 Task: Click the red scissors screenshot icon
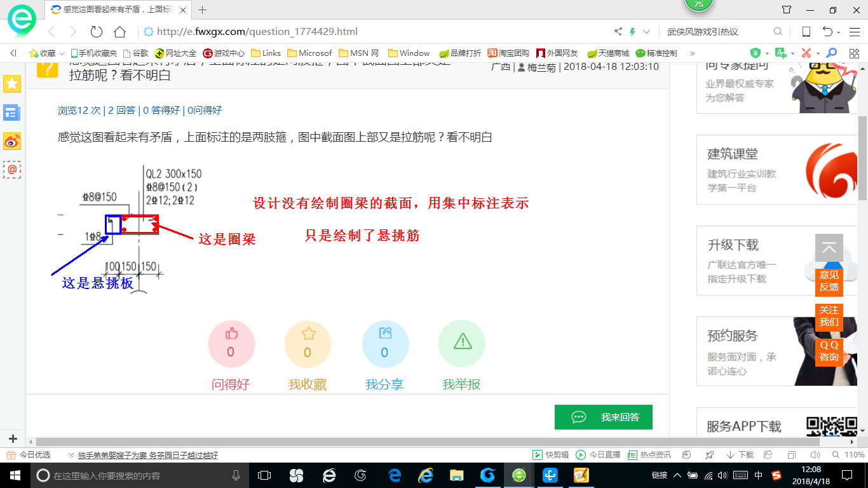(x=806, y=53)
